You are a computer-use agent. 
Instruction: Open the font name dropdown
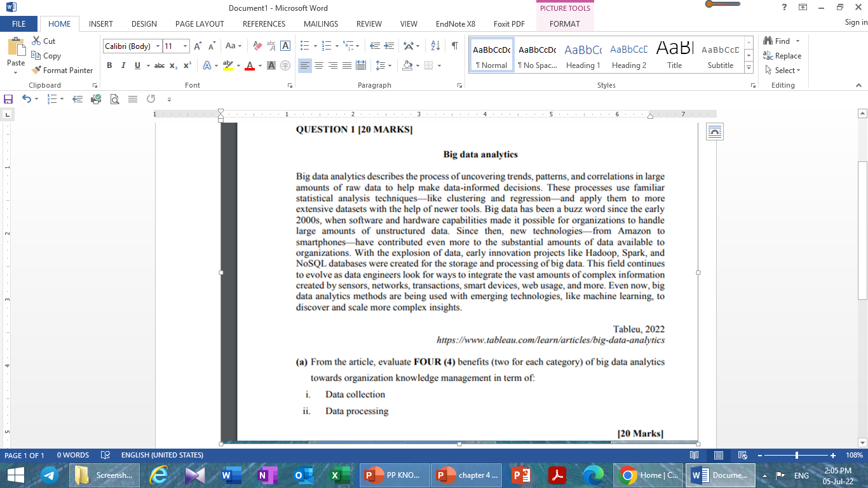[158, 46]
